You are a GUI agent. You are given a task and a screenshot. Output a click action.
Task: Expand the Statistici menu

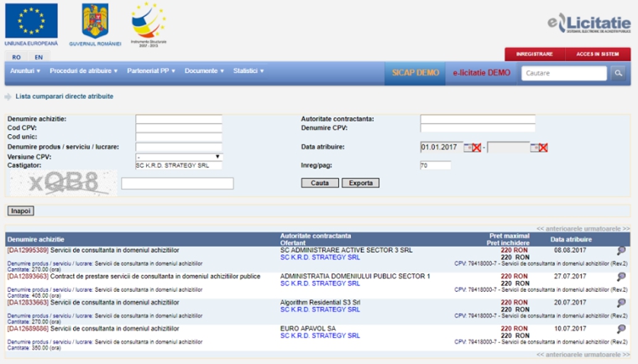tap(248, 70)
